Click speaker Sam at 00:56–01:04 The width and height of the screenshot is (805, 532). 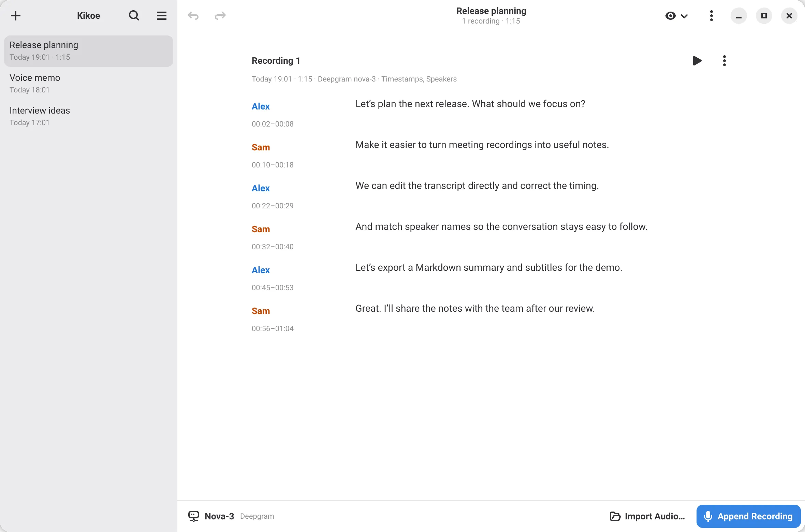pyautogui.click(x=261, y=311)
